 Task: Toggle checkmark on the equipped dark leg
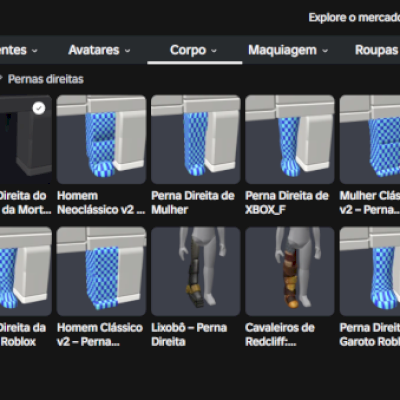[39, 108]
